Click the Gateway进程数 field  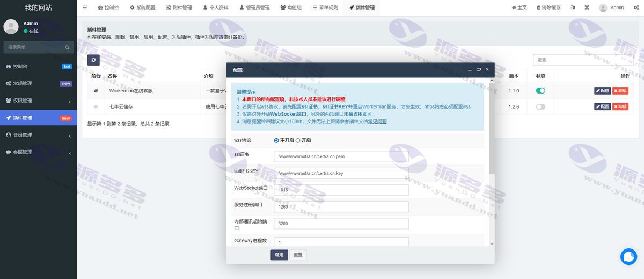click(x=341, y=242)
